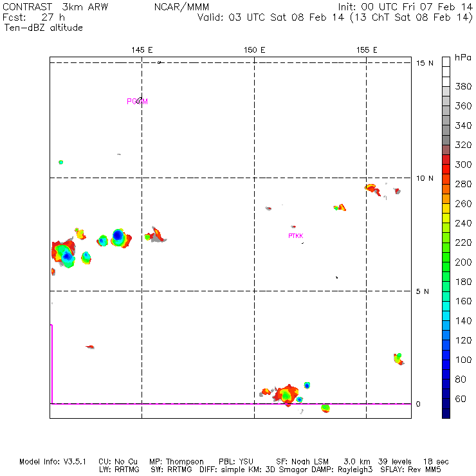Viewport: 476px width, 476px height.
Task: Click the 'Init: 00 UTC Fri 07 Feb 14' text
Action: click(405, 7)
